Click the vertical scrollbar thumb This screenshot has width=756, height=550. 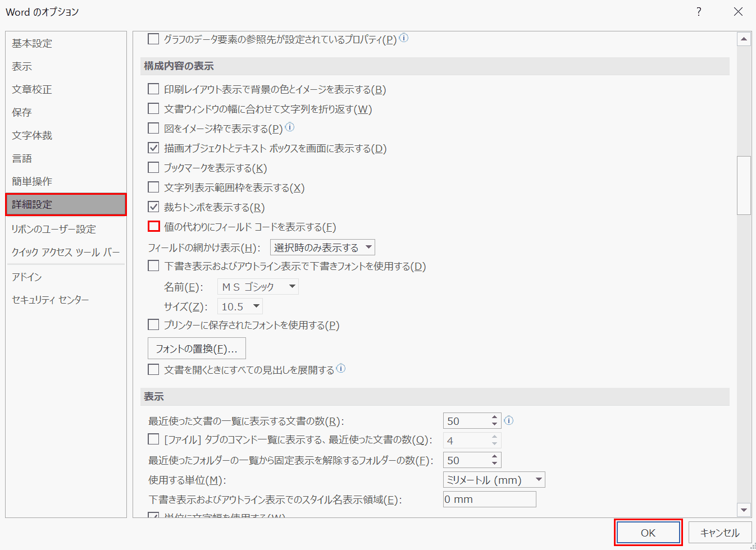point(744,185)
